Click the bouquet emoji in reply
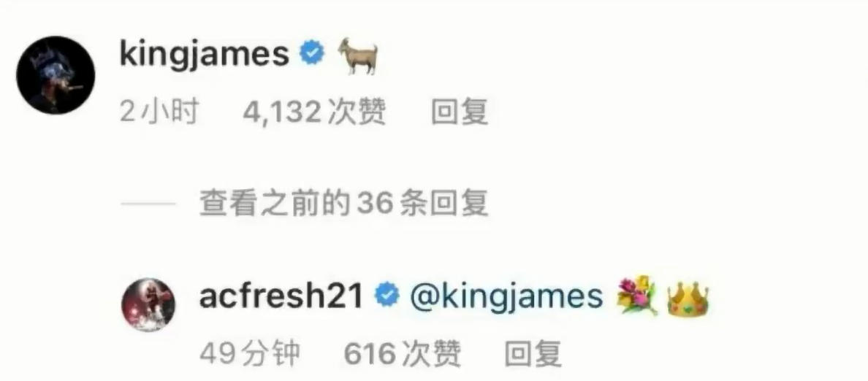This screenshot has height=381, width=868. (636, 296)
